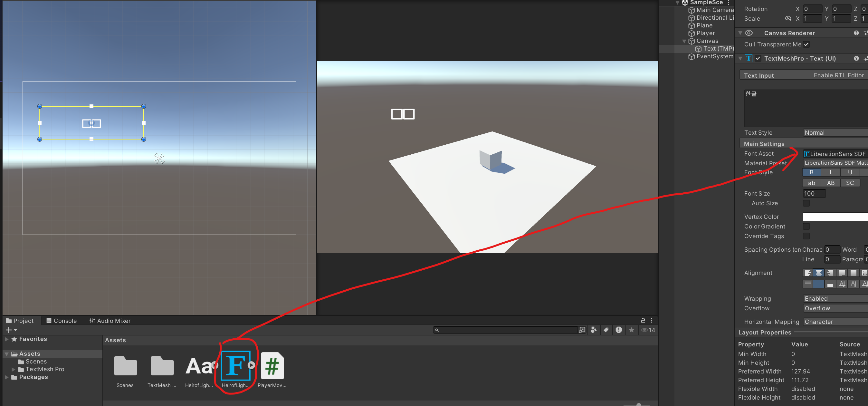Open the Vertex Color swatch

click(x=835, y=217)
